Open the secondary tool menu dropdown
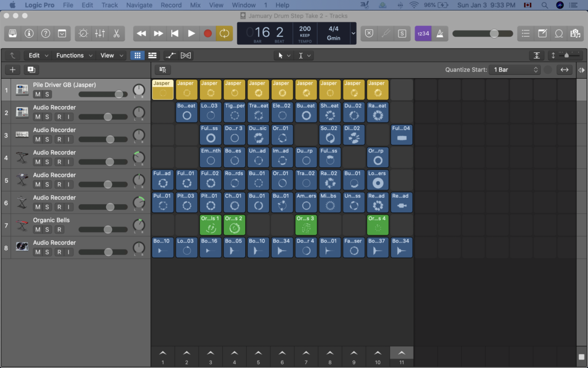 pyautogui.click(x=304, y=56)
